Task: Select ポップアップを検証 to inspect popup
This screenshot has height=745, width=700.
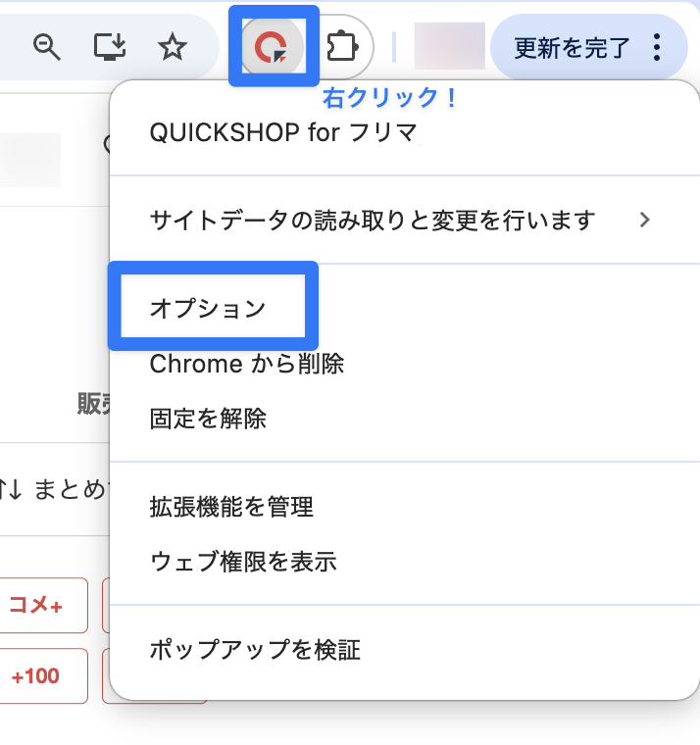Action: (x=255, y=649)
